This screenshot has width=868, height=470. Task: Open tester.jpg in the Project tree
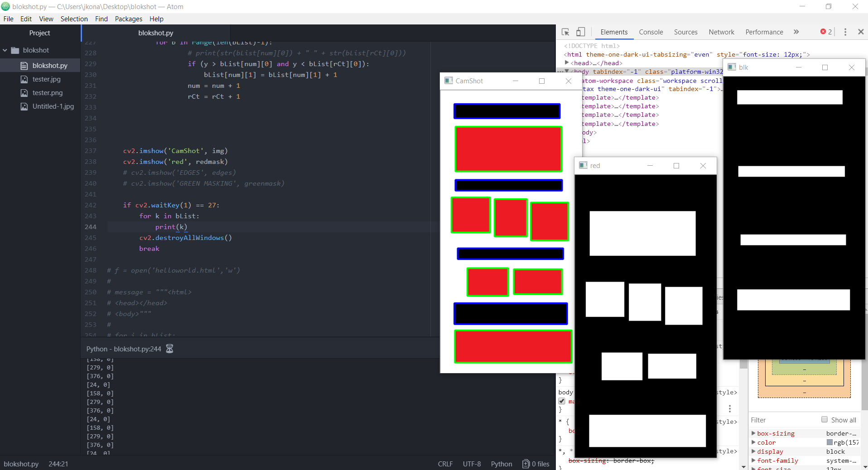coord(47,79)
